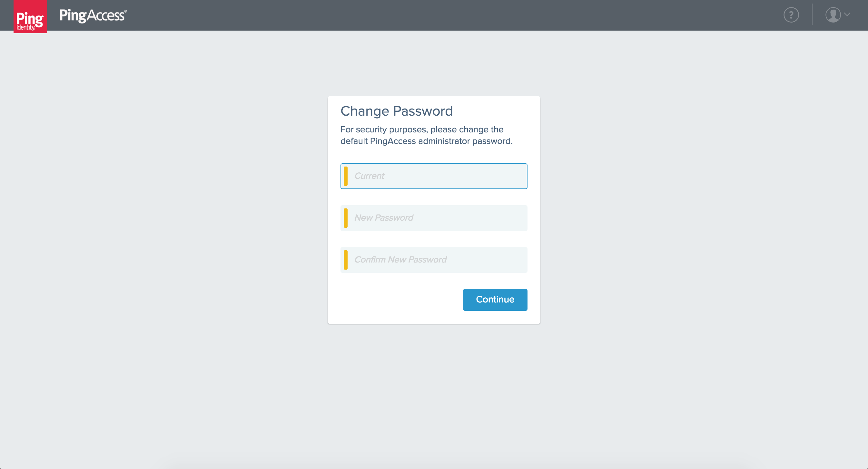868x469 pixels.
Task: Click yellow marker on Confirm New Password
Action: [345, 260]
